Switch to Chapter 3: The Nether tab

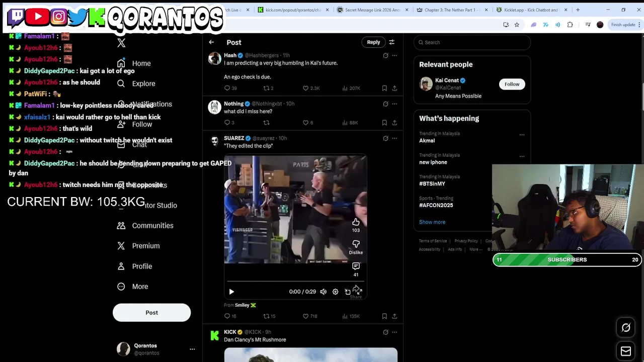451,10
